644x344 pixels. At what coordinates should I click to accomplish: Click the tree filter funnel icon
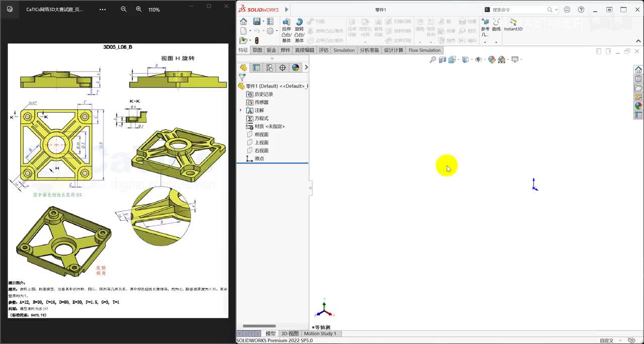[242, 77]
